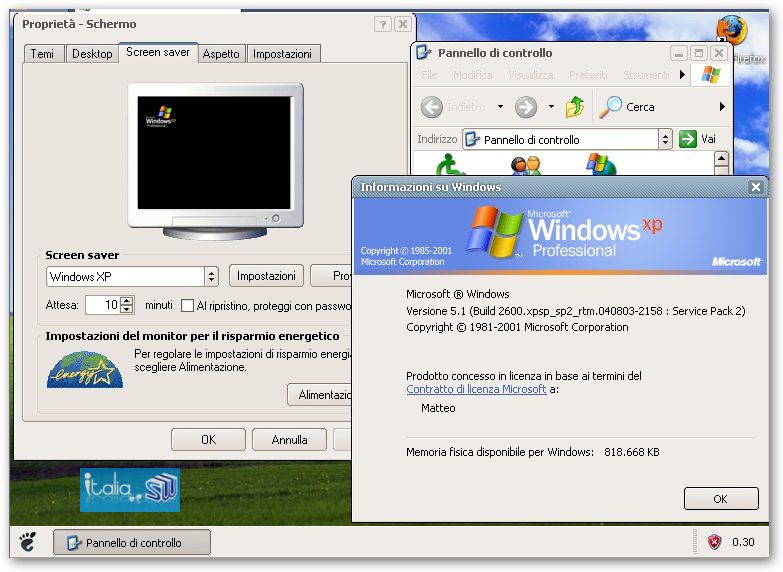Click the Pannello di controllo title bar icon
The width and height of the screenshot is (783, 572).
click(x=423, y=52)
